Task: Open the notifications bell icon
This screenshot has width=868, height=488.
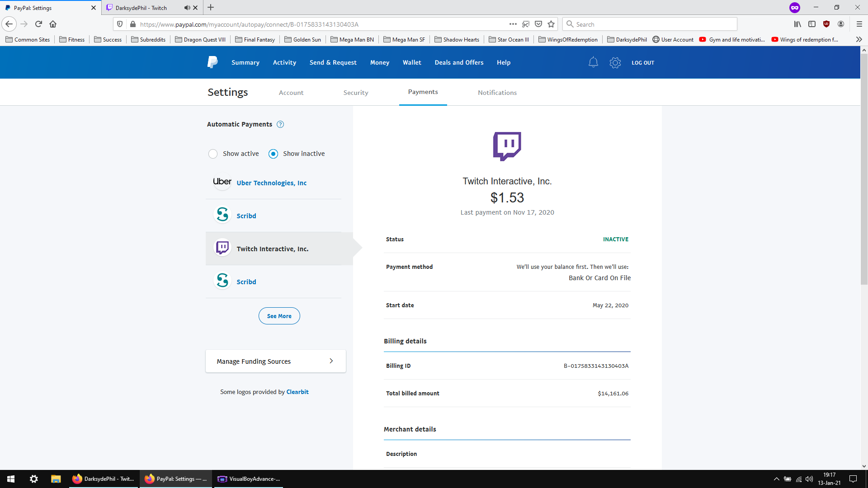Action: coord(593,62)
